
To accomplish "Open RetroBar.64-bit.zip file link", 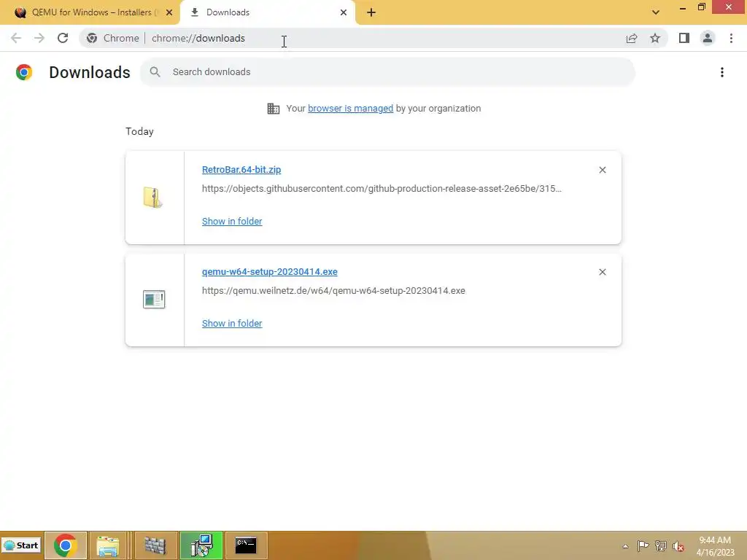I will 241,169.
